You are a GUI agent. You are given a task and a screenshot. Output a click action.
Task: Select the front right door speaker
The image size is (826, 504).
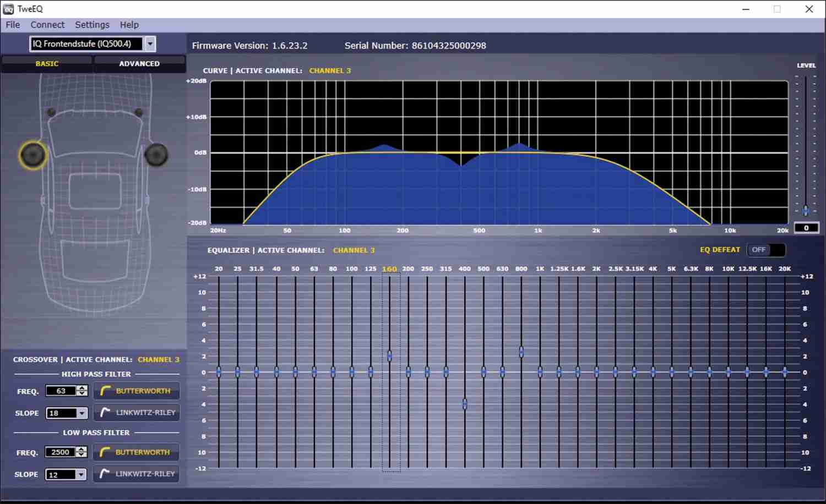(x=156, y=155)
